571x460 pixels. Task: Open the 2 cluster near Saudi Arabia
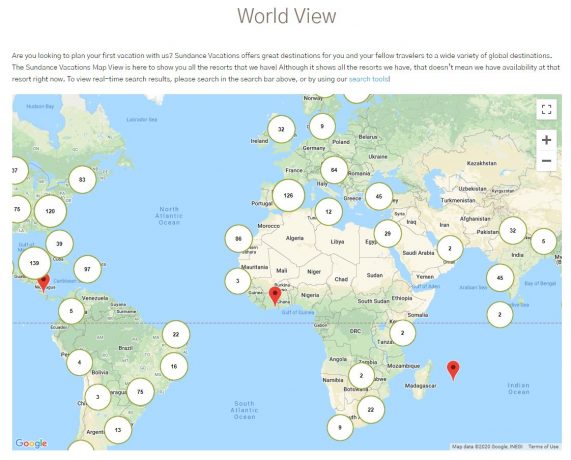pos(450,248)
